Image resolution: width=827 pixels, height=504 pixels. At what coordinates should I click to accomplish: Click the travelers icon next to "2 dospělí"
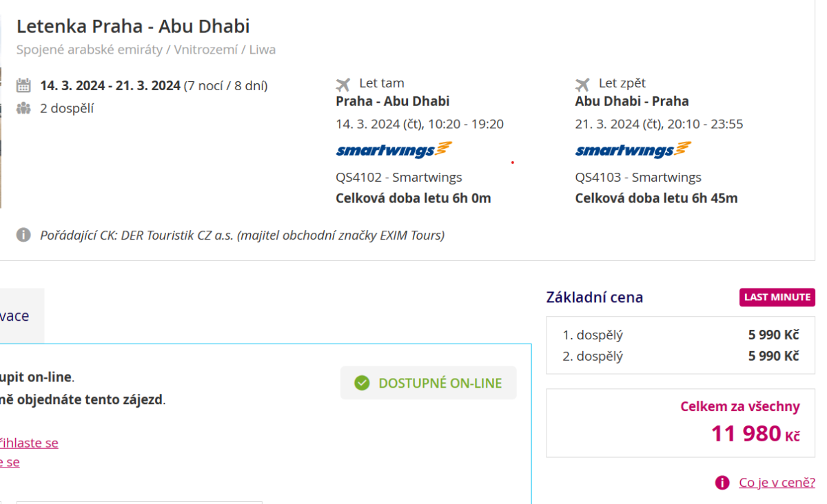[x=23, y=108]
